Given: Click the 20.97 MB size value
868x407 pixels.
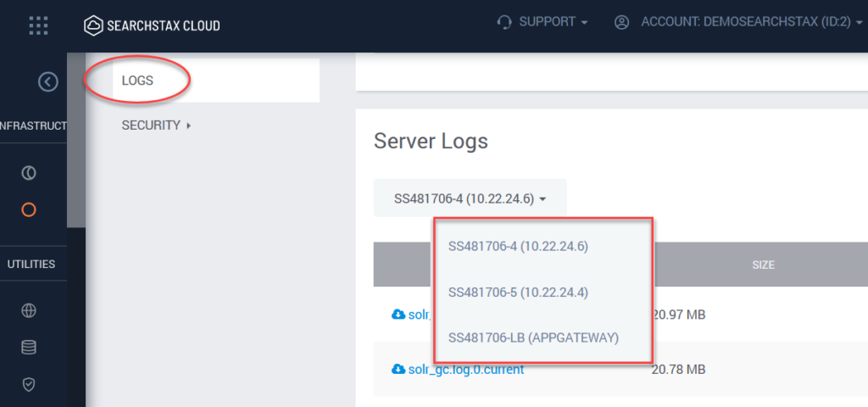Looking at the screenshot, I should [x=679, y=315].
